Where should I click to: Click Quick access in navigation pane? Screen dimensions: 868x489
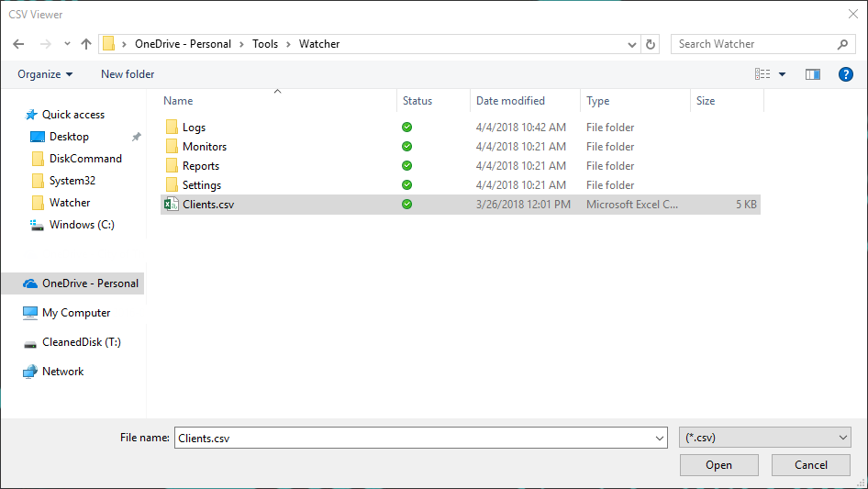73,115
